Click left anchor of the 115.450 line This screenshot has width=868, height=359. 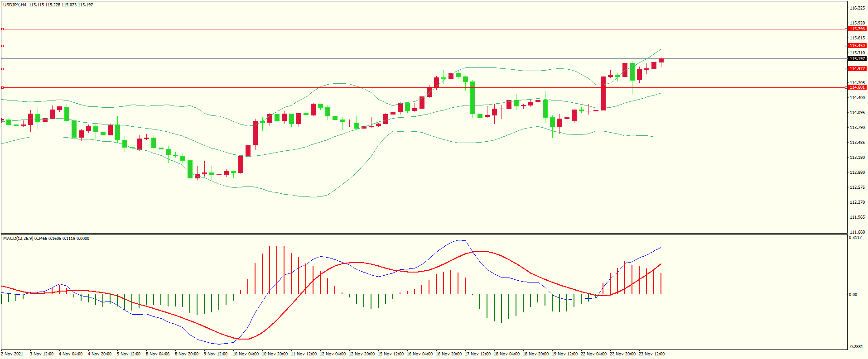pos(3,46)
